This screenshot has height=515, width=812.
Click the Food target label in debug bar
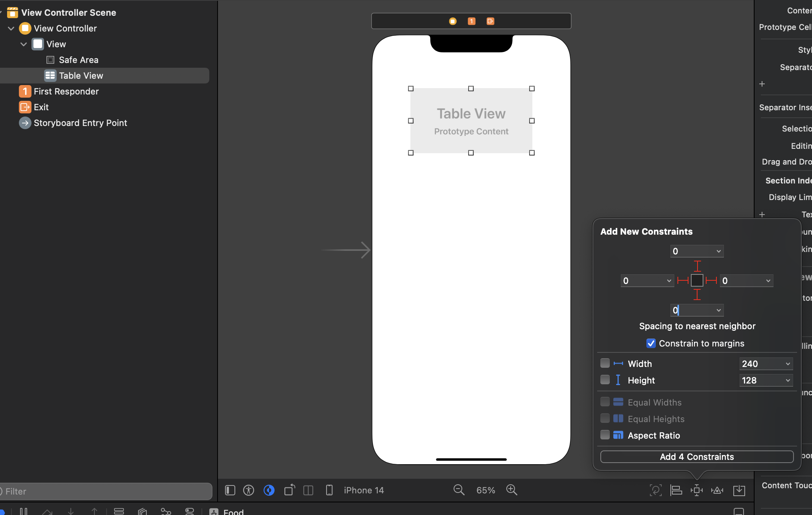coord(234,511)
